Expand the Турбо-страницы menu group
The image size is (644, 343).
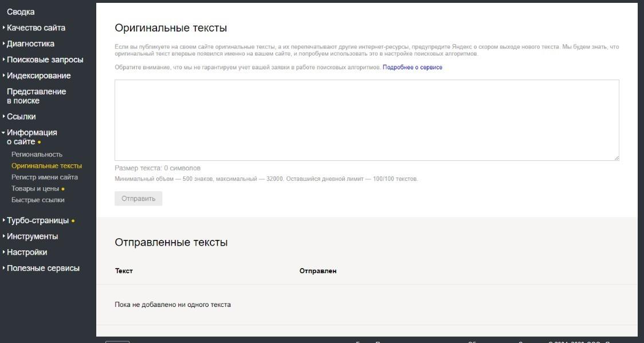coord(38,220)
